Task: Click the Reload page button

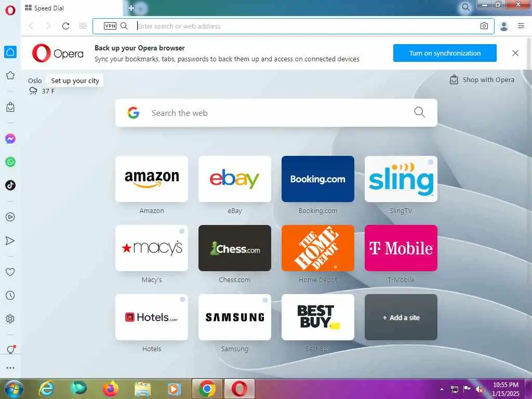Action: tap(66, 26)
